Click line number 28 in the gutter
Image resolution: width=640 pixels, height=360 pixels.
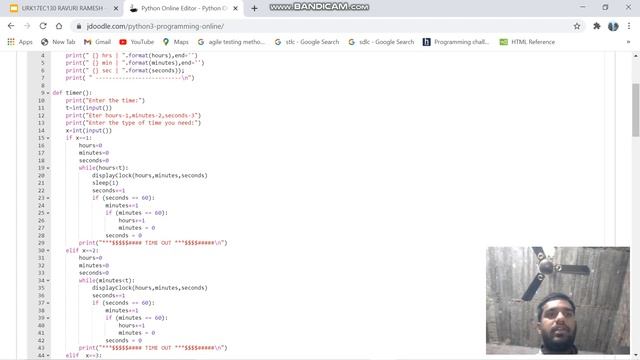click(41, 236)
